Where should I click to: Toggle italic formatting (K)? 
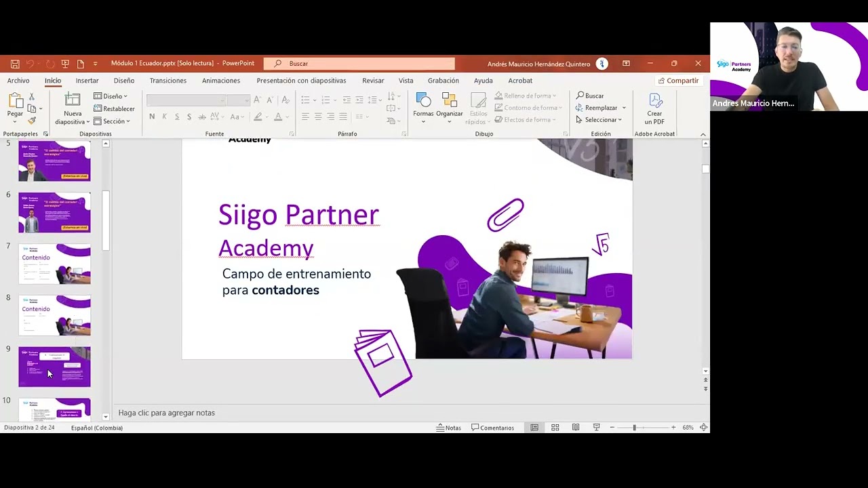pyautogui.click(x=165, y=117)
